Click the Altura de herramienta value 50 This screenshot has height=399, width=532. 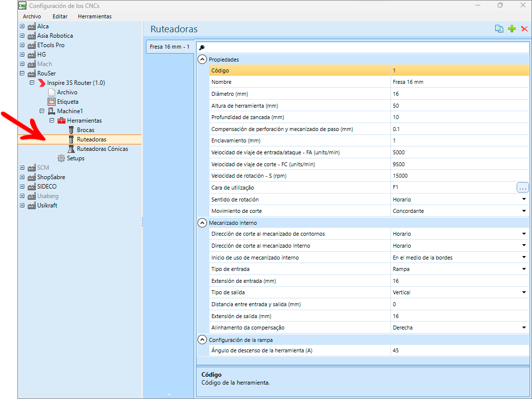(460, 106)
